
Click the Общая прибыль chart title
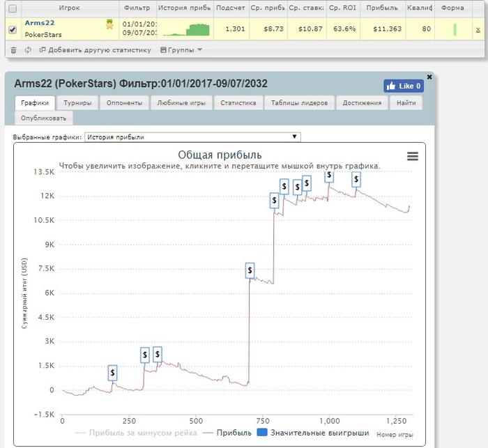coord(220,155)
